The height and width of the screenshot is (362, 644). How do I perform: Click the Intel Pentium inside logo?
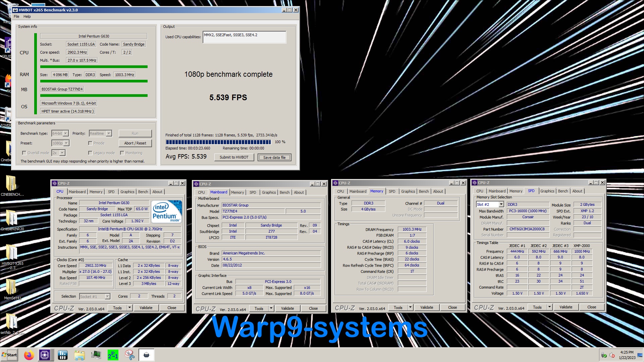(x=167, y=212)
